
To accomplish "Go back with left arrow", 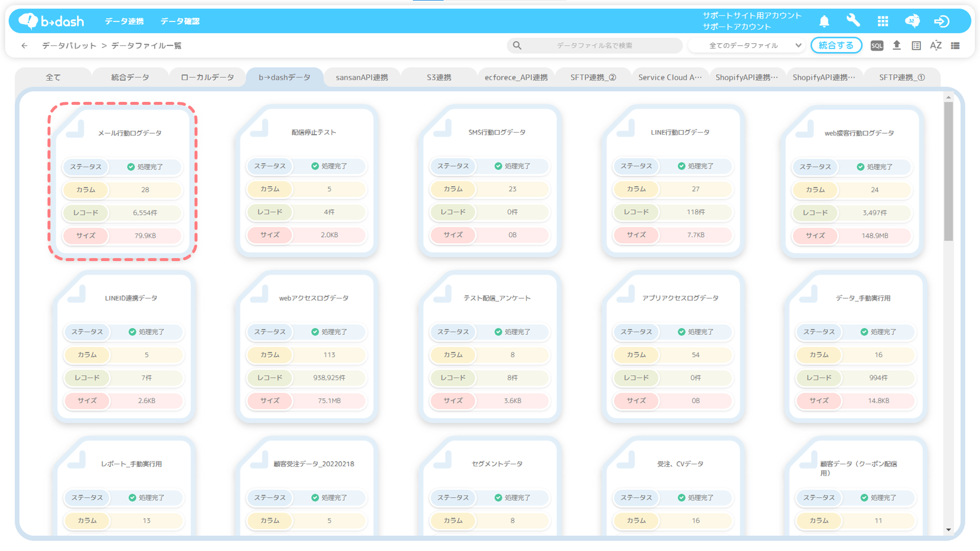I will (24, 46).
